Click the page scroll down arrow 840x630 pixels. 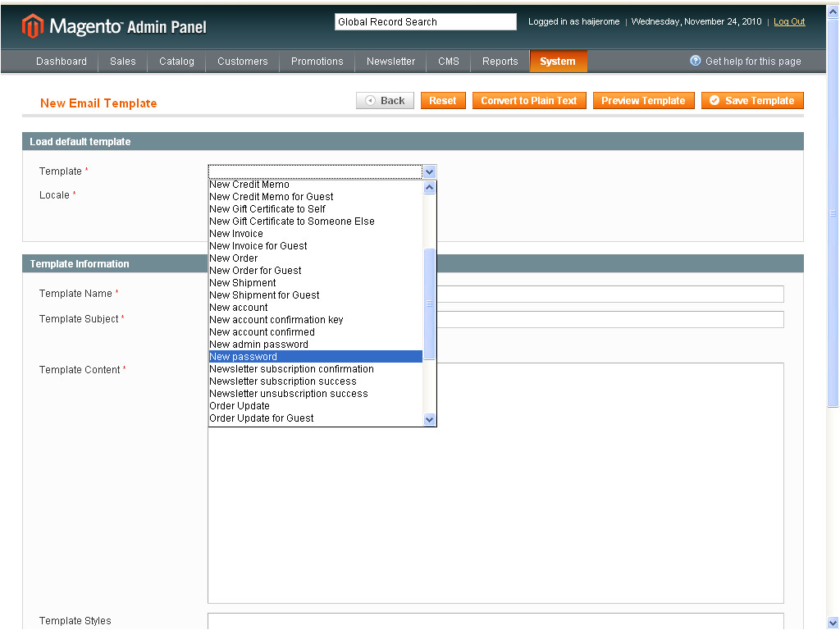(833, 623)
